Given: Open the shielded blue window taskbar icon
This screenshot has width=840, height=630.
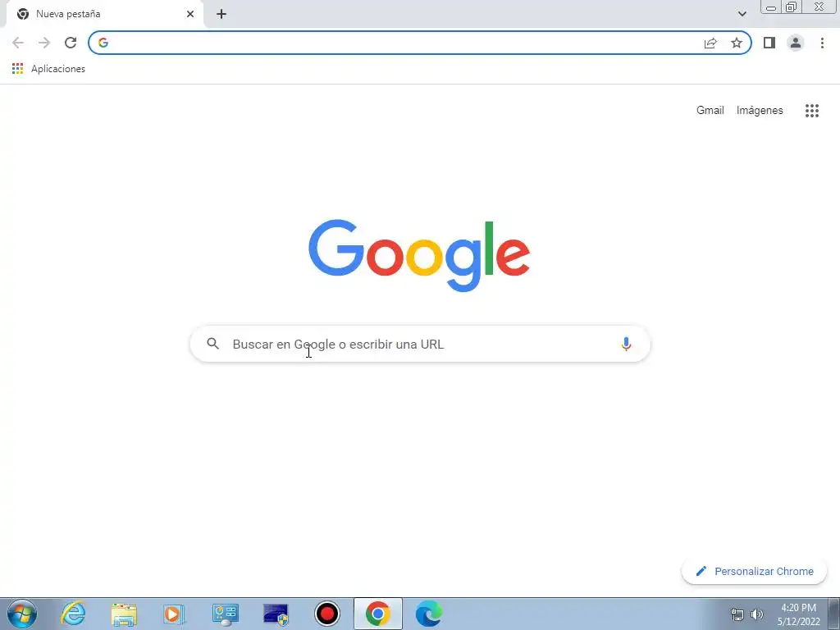Looking at the screenshot, I should [x=276, y=614].
